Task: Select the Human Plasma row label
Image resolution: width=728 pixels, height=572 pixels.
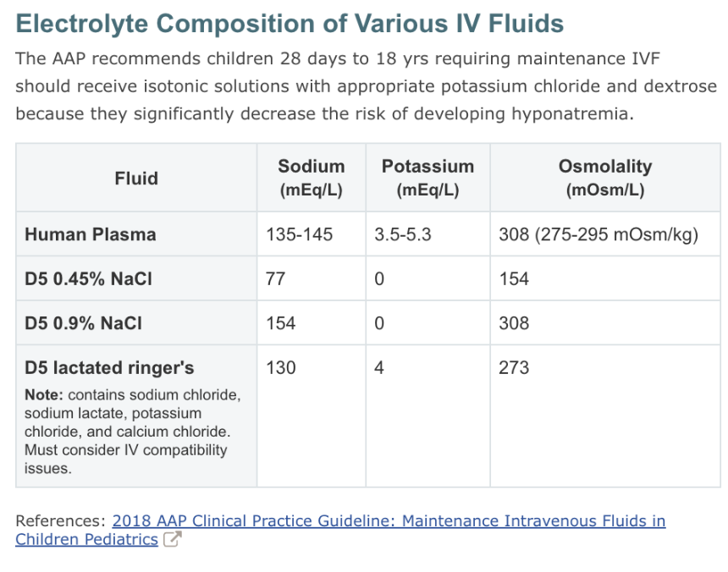Action: pos(91,234)
